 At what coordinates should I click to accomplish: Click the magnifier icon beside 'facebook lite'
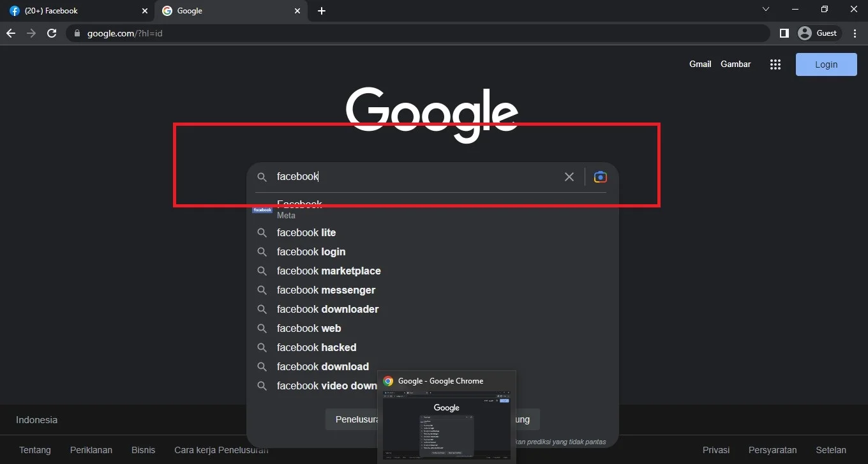coord(262,233)
